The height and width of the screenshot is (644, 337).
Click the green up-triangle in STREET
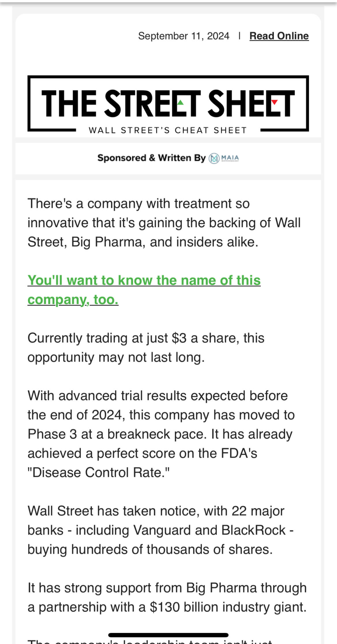[x=181, y=102]
